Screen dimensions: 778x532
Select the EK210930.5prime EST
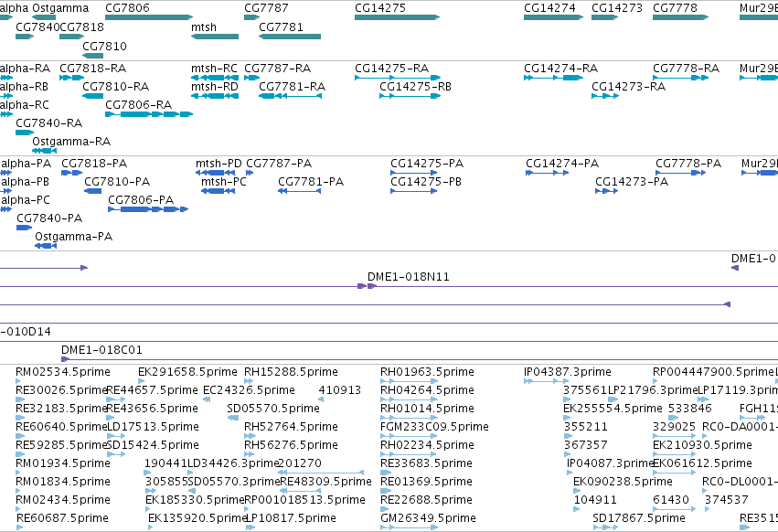click(675, 454)
